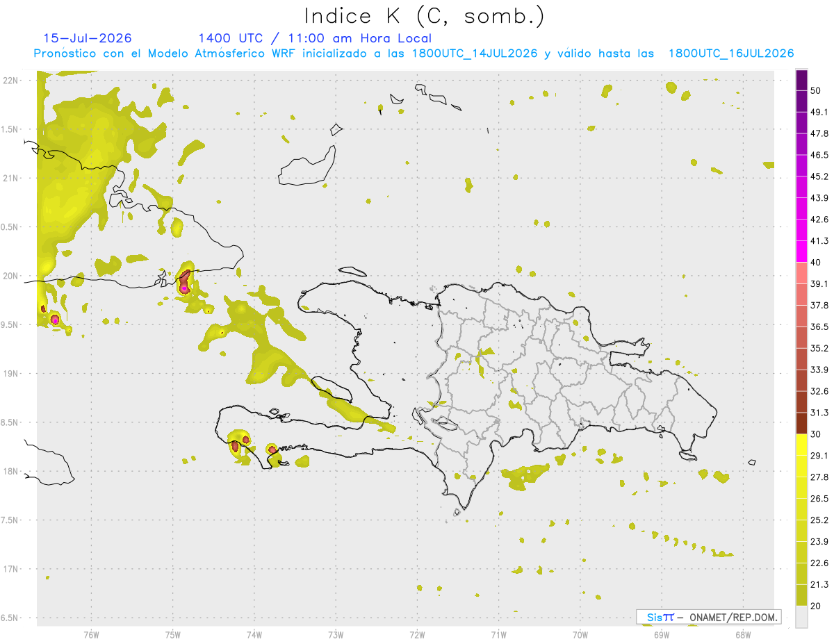The width and height of the screenshot is (834, 644).
Task: Click '1400 UTC / 11:00 am Hora Local'
Action: click(x=315, y=39)
